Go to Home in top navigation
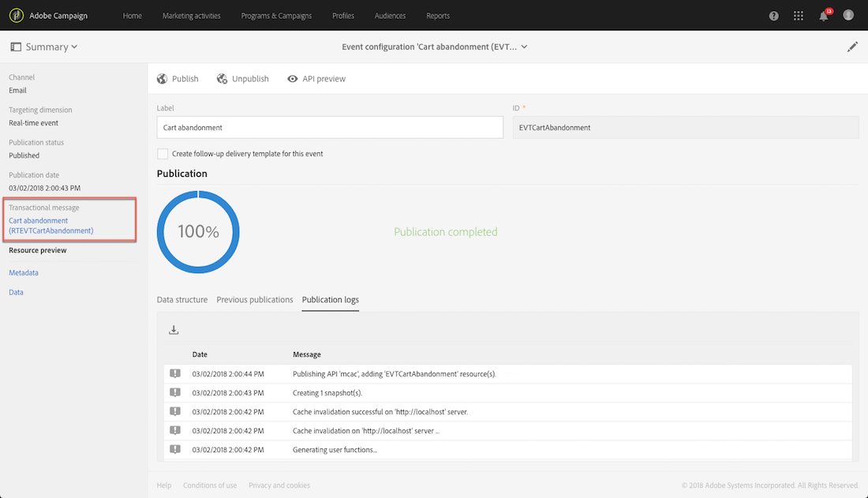 pyautogui.click(x=133, y=16)
